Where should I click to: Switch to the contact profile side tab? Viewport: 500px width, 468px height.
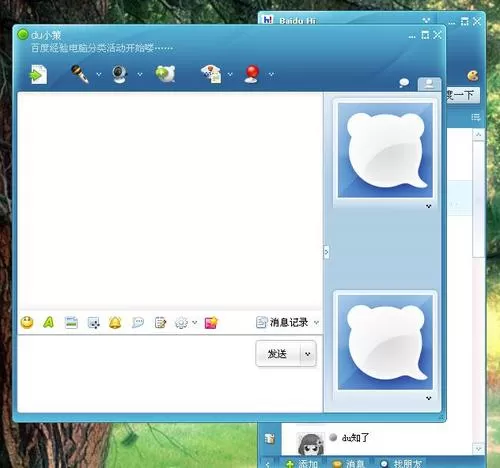point(429,84)
